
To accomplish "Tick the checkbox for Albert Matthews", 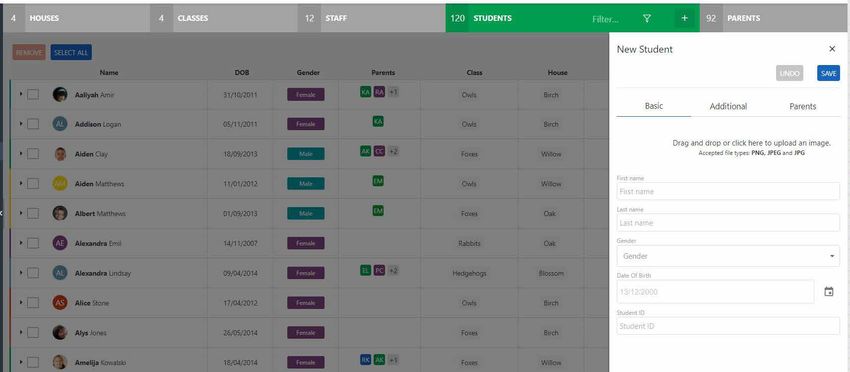I will coord(33,213).
